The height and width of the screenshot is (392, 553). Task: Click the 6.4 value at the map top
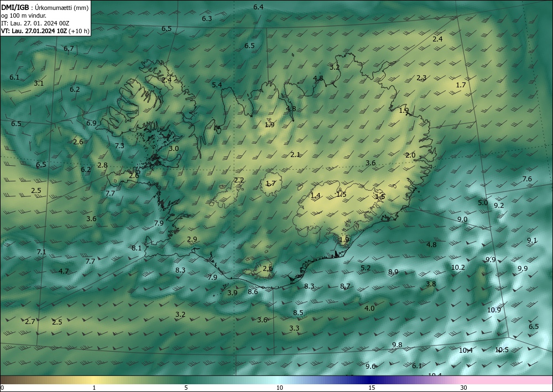[x=258, y=7]
